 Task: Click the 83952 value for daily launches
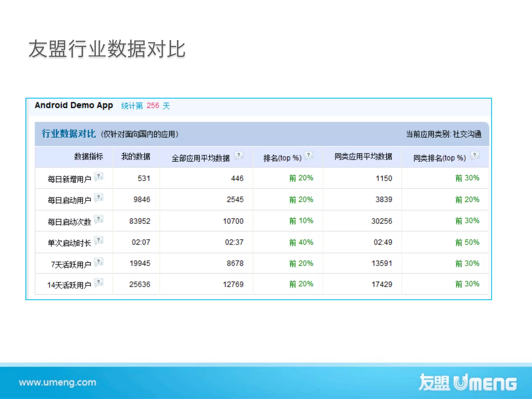tap(140, 221)
